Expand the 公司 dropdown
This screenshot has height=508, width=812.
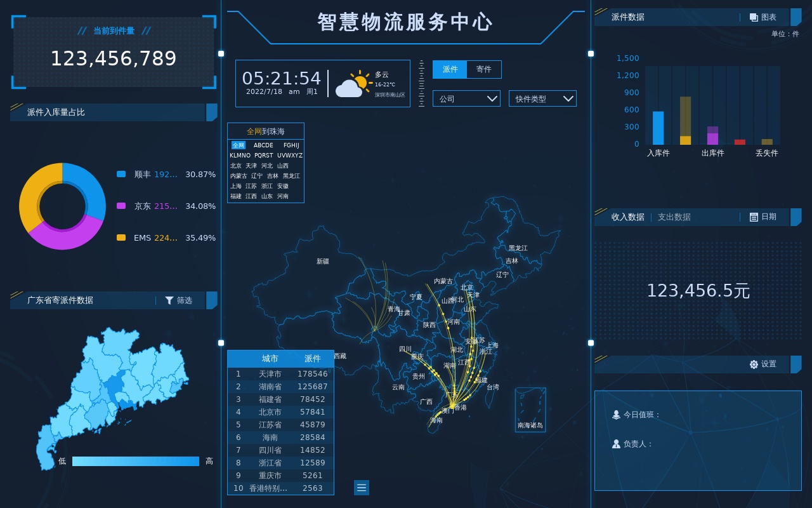click(x=466, y=98)
